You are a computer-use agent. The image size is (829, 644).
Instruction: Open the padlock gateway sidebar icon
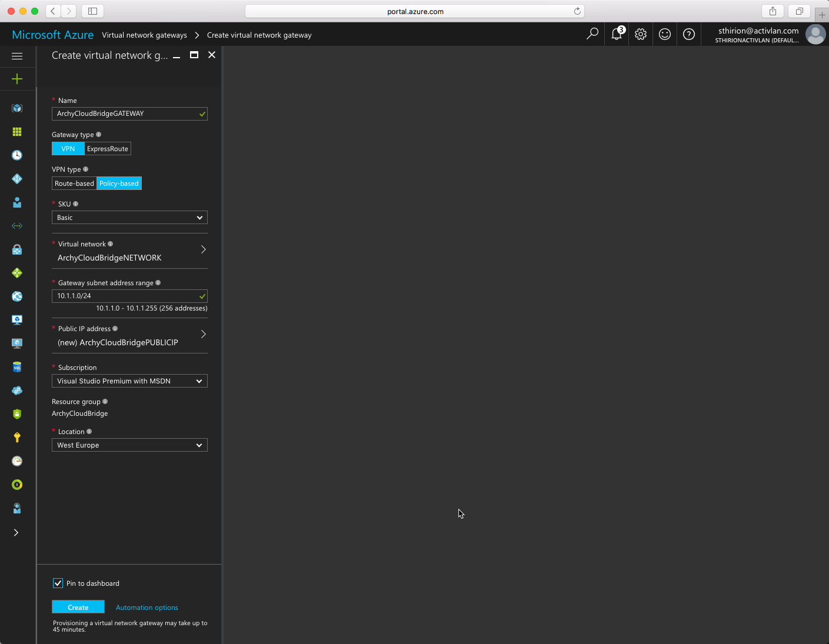pos(17,249)
